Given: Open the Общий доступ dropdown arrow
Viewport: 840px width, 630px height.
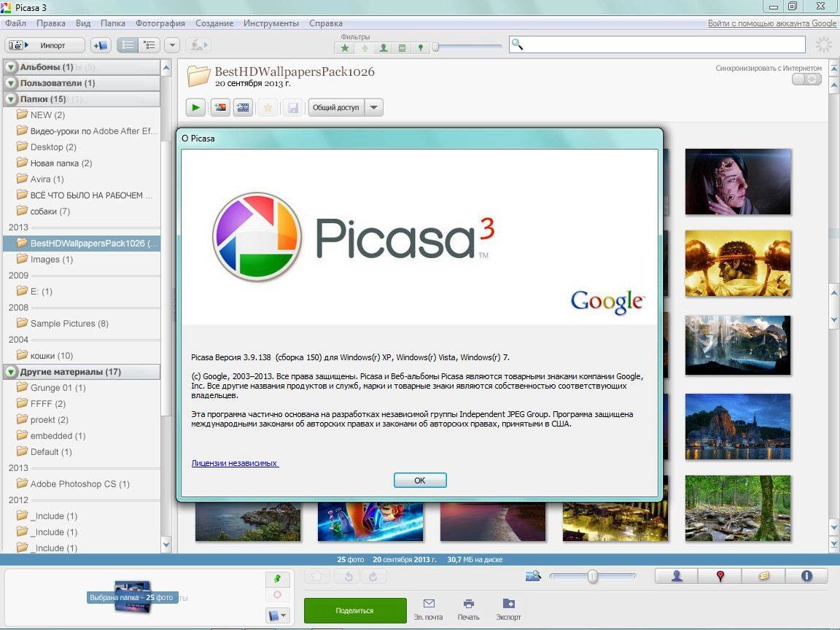Looking at the screenshot, I should point(374,108).
